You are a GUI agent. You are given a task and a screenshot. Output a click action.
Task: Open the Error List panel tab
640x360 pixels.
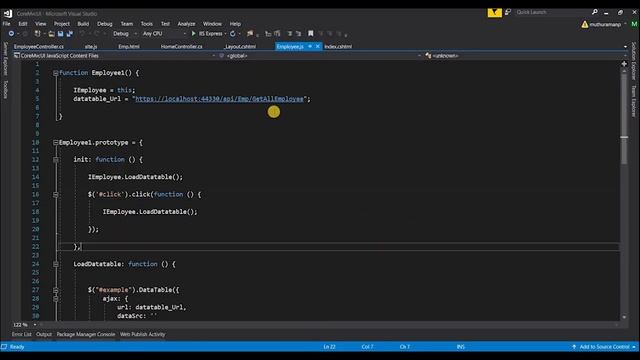[22, 334]
